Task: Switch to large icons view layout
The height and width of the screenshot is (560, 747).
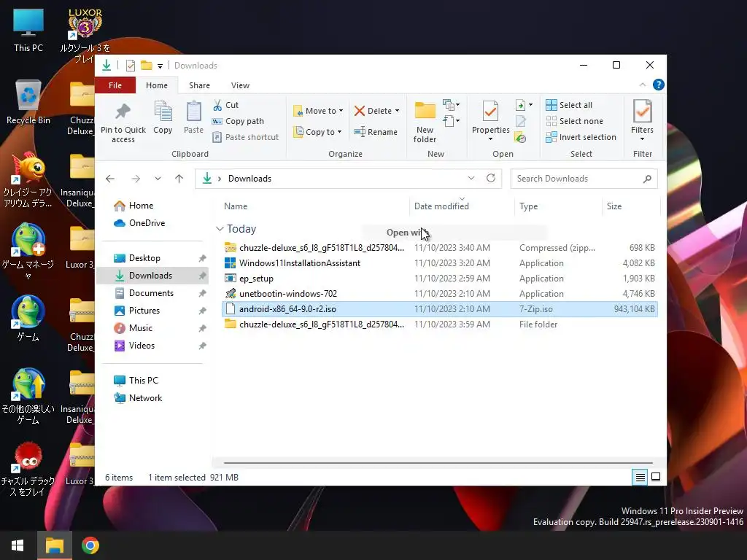Action: 656,477
